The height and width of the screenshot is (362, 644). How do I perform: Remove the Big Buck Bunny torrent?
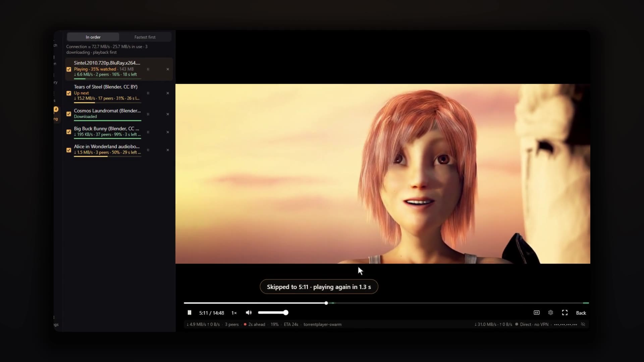[168, 132]
